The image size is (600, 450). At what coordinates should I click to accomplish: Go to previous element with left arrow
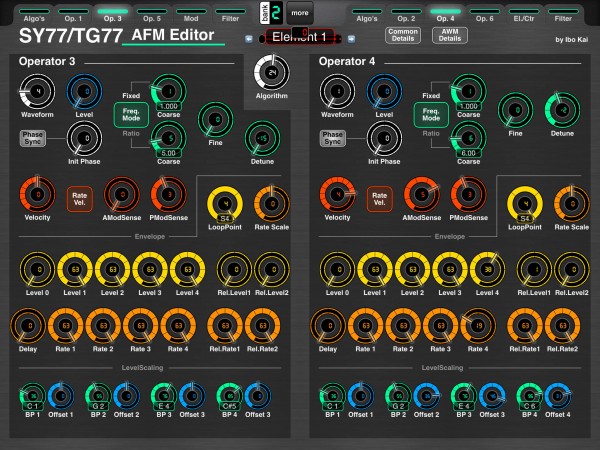(x=249, y=39)
